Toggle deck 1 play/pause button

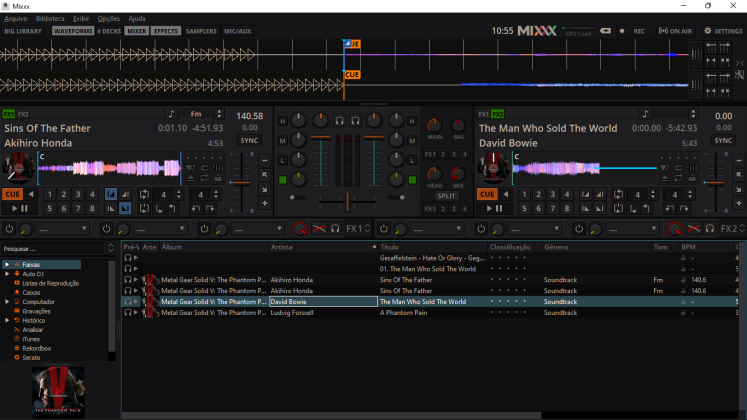20,208
